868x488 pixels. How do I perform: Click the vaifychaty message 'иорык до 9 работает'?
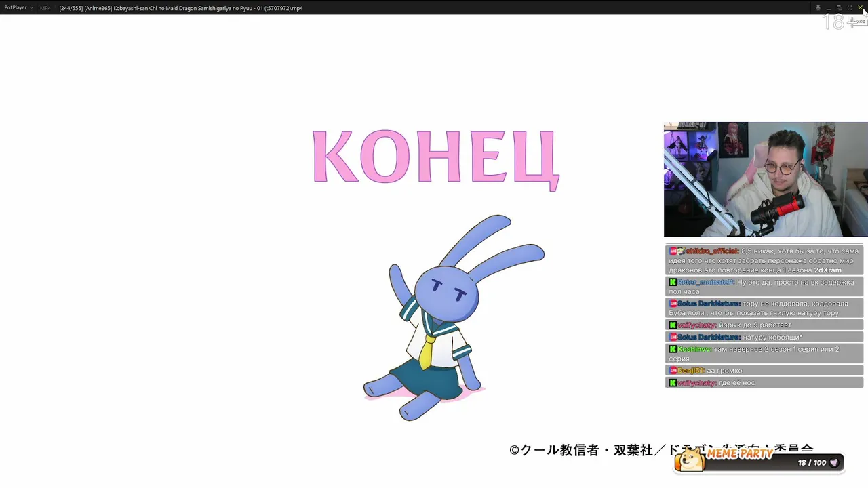tap(764, 325)
